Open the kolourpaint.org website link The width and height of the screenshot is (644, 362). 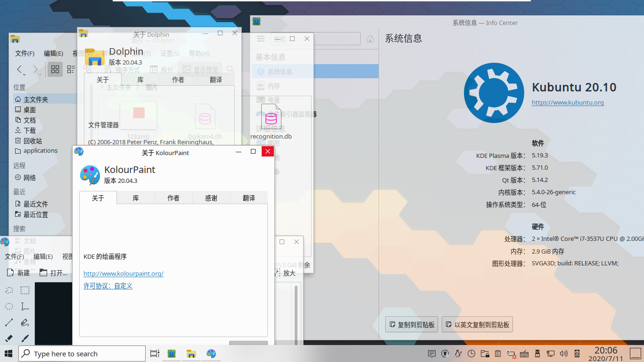(x=124, y=273)
